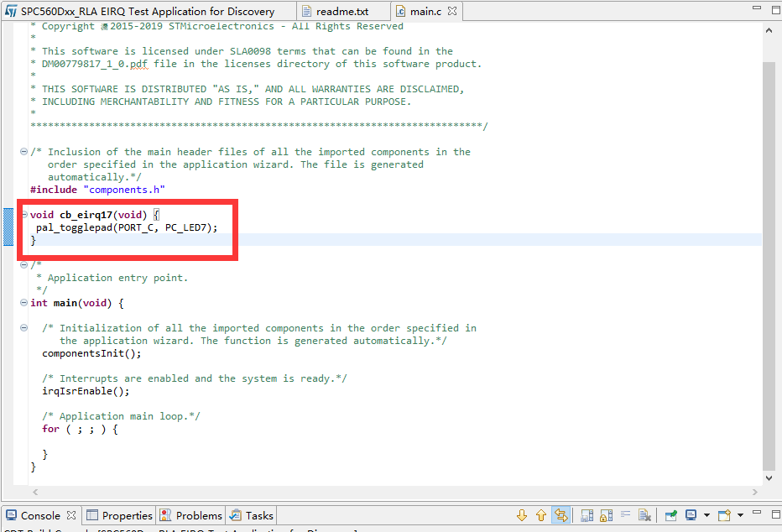Open the Display Selected Console dropdown arrow

pos(706,514)
